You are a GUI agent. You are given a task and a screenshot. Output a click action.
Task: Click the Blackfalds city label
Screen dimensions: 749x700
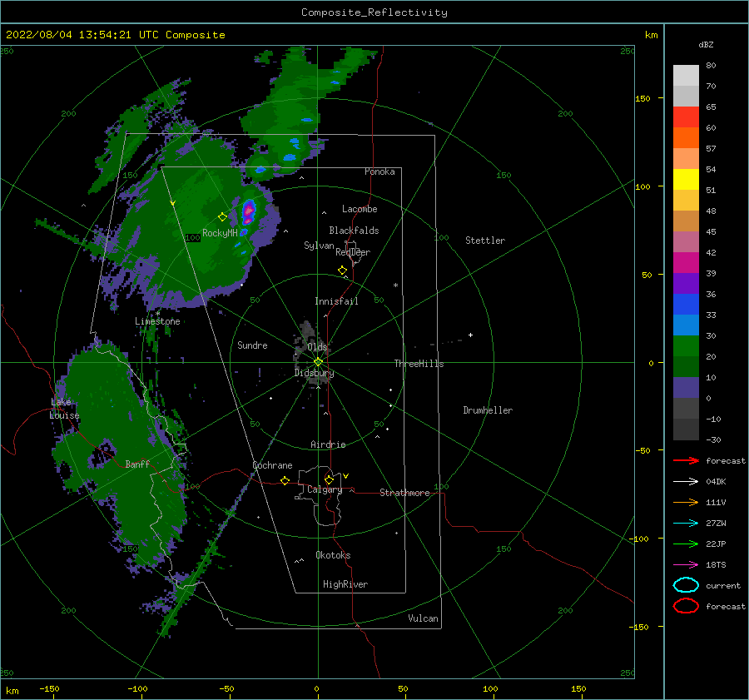(354, 231)
